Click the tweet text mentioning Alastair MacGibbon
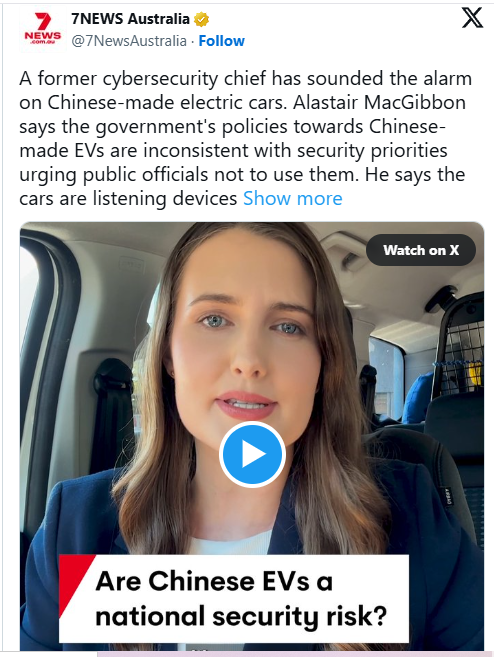This screenshot has width=494, height=657. point(379,103)
